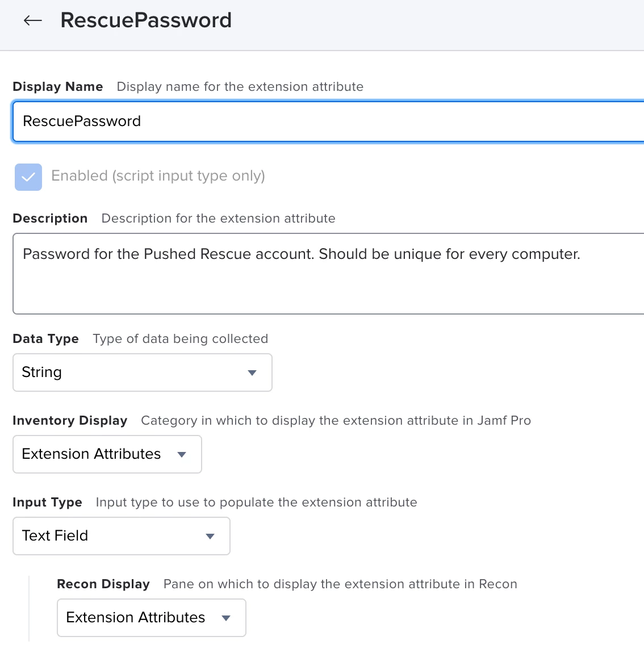Click the Display Name text input
This screenshot has width=644, height=670.
[x=328, y=122]
